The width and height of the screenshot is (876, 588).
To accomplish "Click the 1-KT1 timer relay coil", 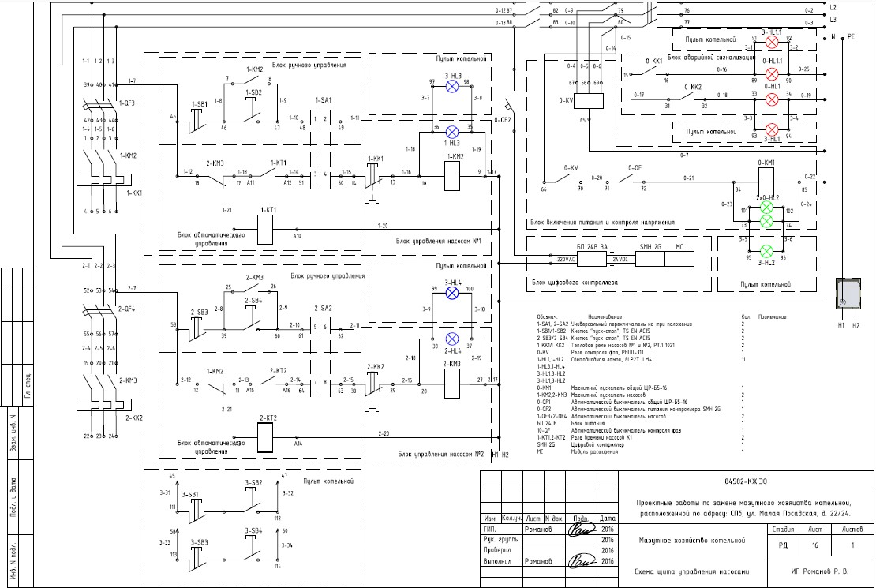I will point(265,229).
